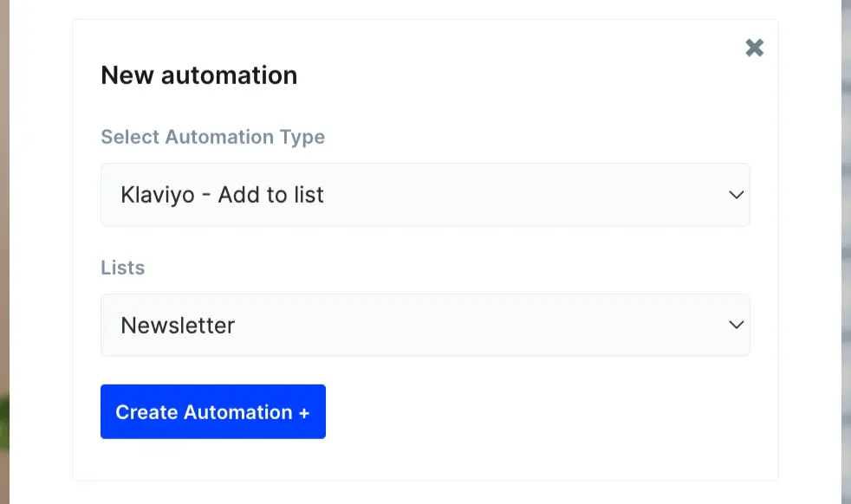Expand the Lists dropdown showing Newsletter
This screenshot has width=851, height=504.
pyautogui.click(x=425, y=326)
